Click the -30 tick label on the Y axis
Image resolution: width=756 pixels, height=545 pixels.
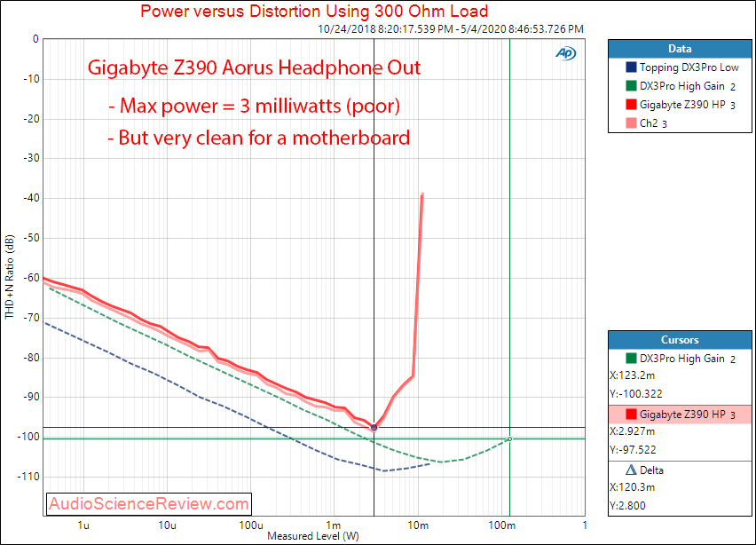31,158
